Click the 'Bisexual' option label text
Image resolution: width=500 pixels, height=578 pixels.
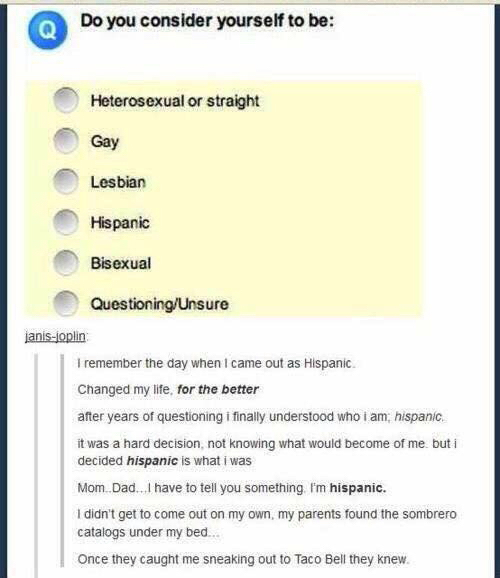coord(121,263)
